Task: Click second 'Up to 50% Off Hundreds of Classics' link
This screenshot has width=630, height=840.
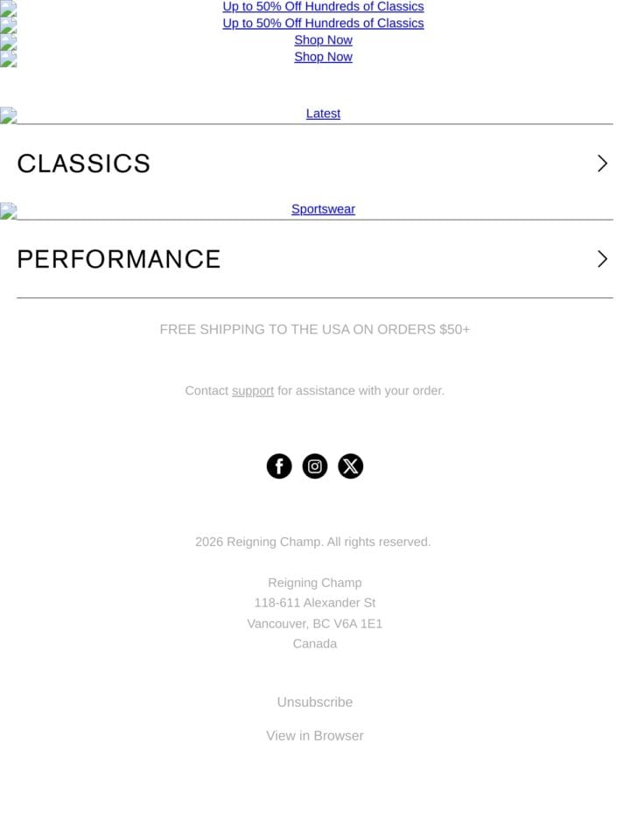Action: 323,24
